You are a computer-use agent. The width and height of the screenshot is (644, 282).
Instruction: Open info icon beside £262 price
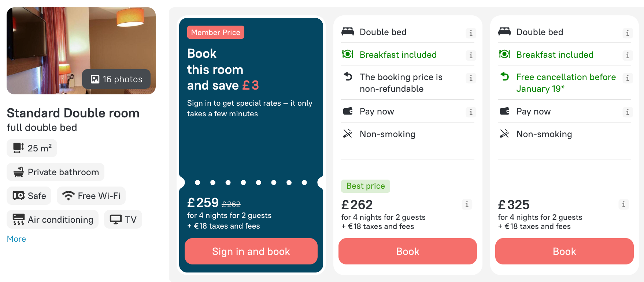pyautogui.click(x=467, y=204)
